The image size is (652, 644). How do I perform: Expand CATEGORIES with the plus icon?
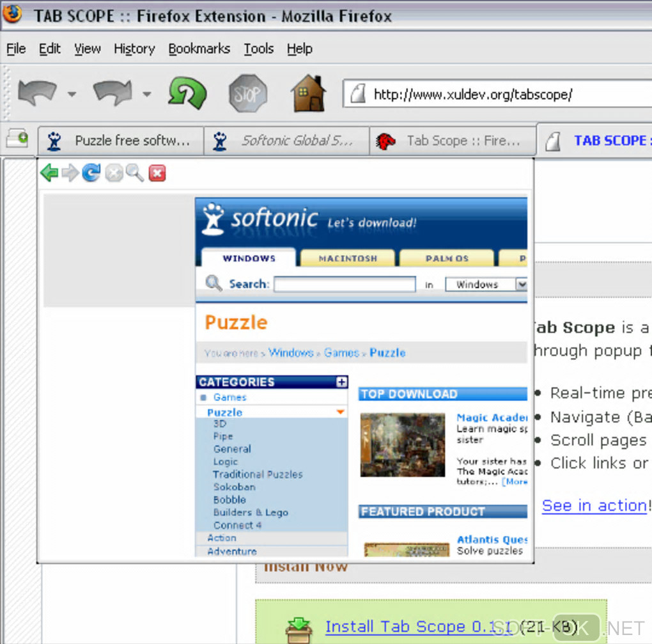341,382
